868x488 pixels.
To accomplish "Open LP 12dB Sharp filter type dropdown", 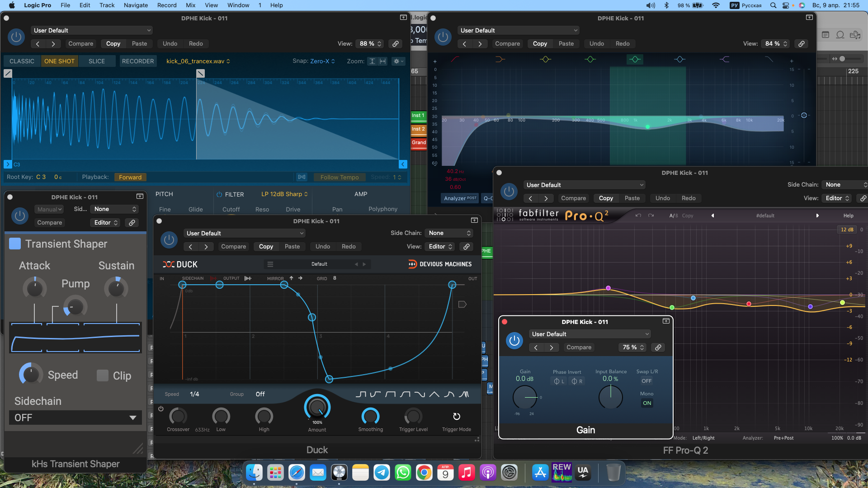I will pos(284,194).
